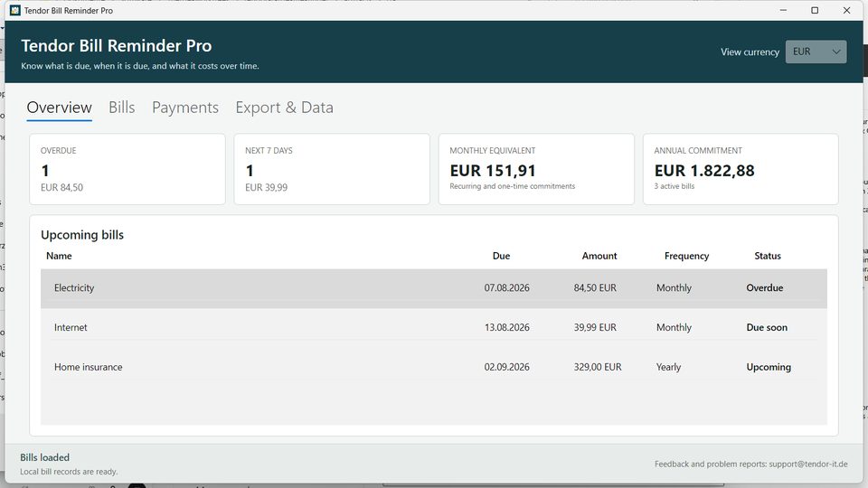Sort by the Status column header
This screenshot has width=868, height=488.
point(768,256)
